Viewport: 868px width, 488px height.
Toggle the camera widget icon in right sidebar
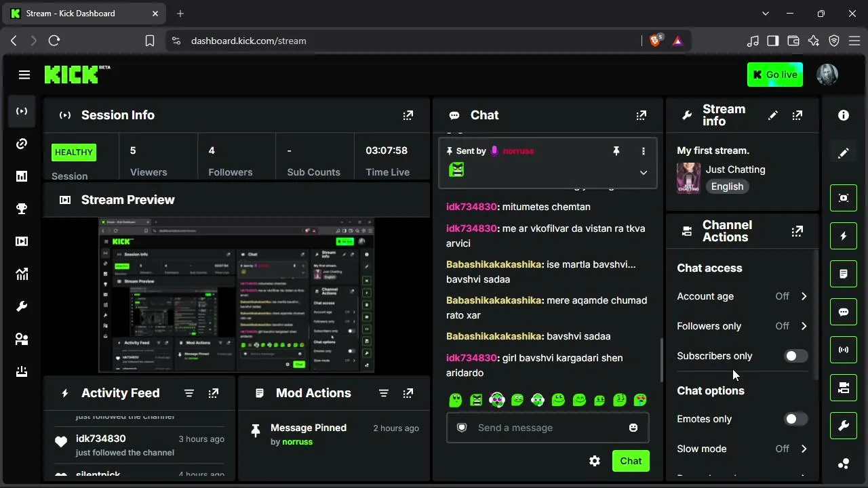point(844,388)
